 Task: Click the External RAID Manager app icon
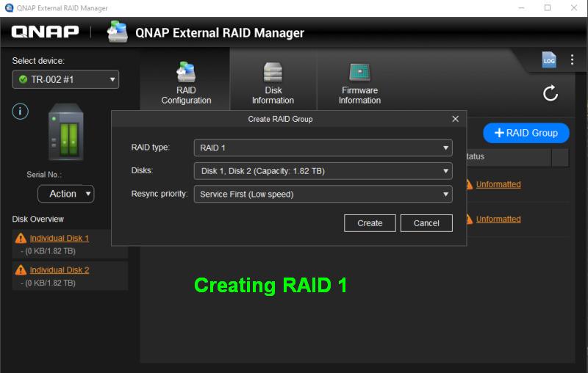coord(118,32)
